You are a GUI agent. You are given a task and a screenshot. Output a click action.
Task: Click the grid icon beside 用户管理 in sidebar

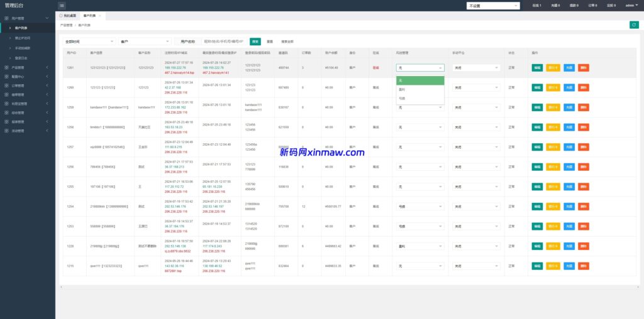(6, 19)
